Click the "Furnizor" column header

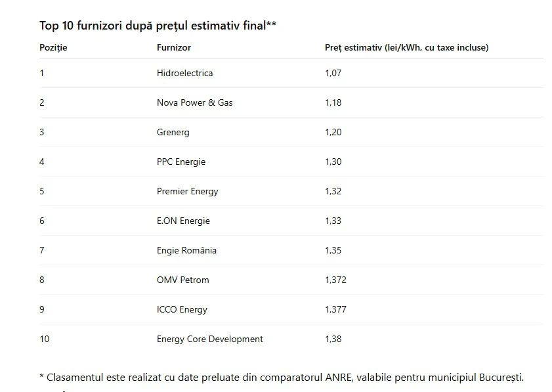tap(174, 48)
